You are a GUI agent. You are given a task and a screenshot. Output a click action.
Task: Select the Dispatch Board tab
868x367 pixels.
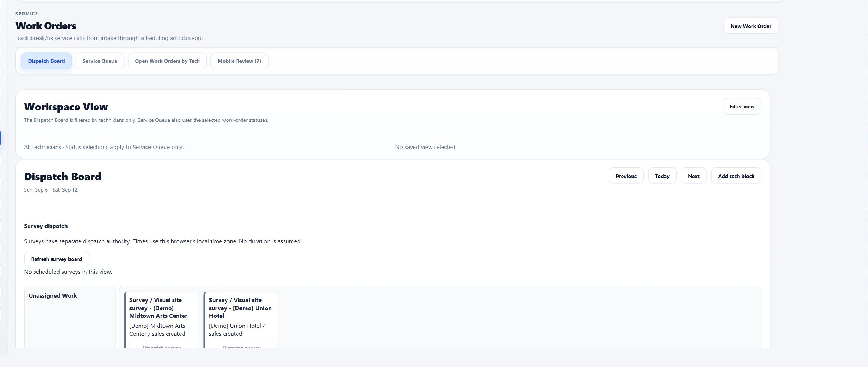click(x=46, y=61)
